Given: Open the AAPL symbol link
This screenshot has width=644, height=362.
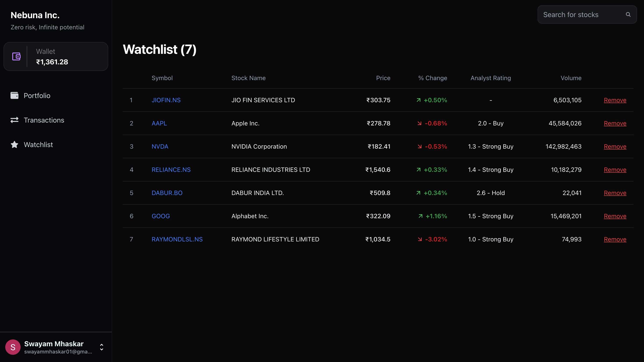Looking at the screenshot, I should coord(159,123).
